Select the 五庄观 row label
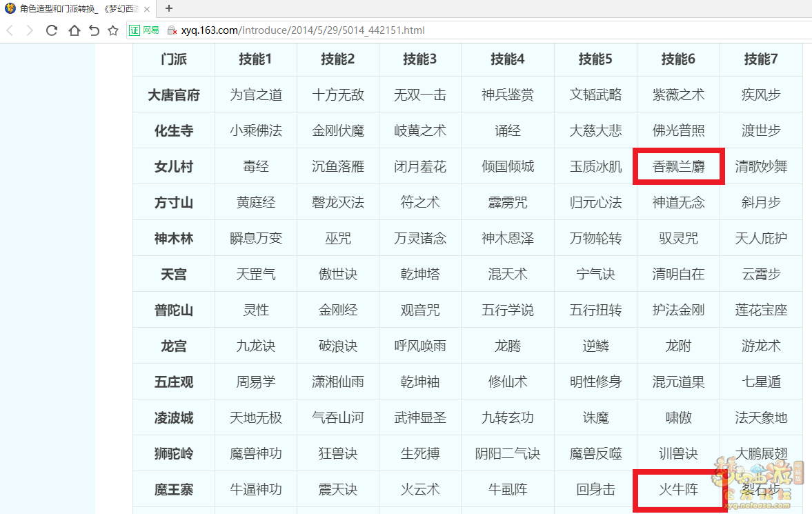812x514 pixels. [x=174, y=382]
